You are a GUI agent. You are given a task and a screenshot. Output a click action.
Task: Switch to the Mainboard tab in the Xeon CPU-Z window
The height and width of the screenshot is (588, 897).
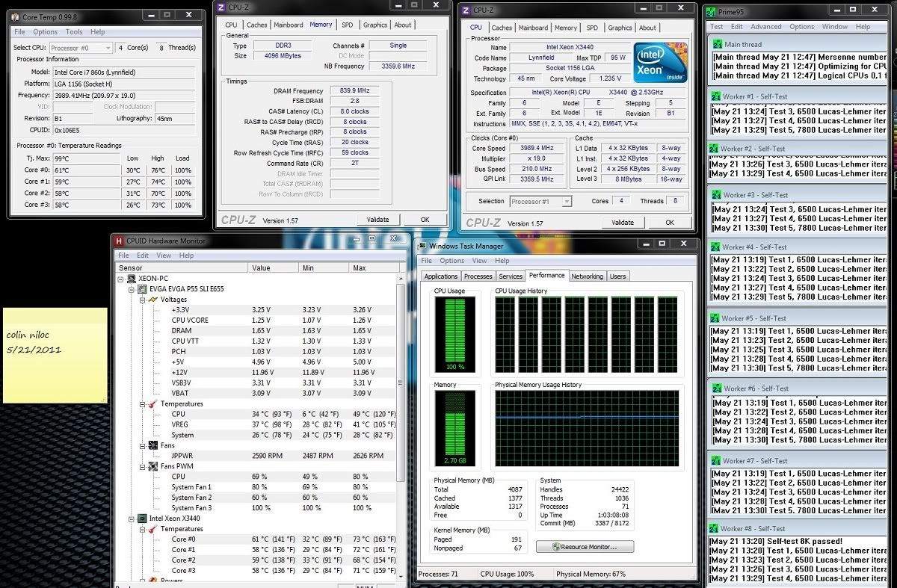pos(533,28)
